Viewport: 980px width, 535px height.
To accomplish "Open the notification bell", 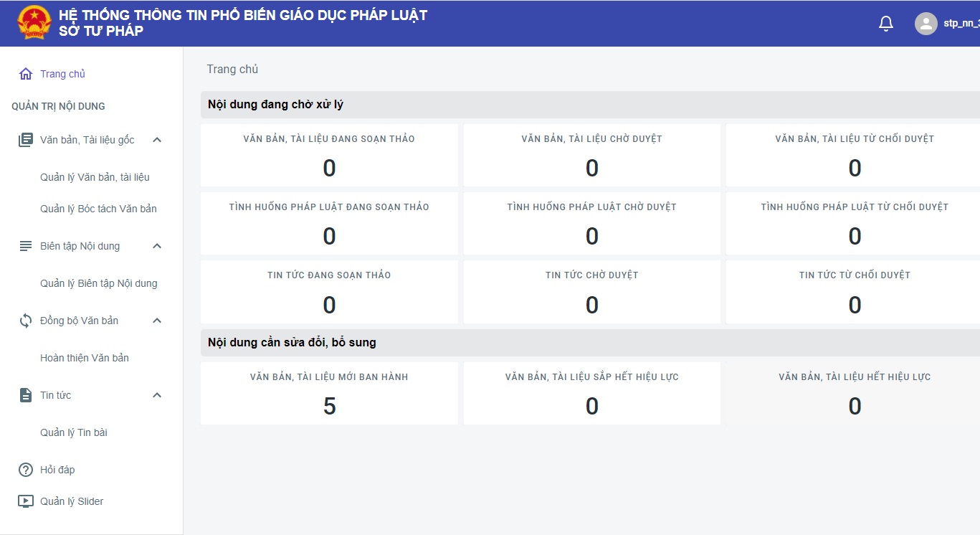I will click(886, 24).
